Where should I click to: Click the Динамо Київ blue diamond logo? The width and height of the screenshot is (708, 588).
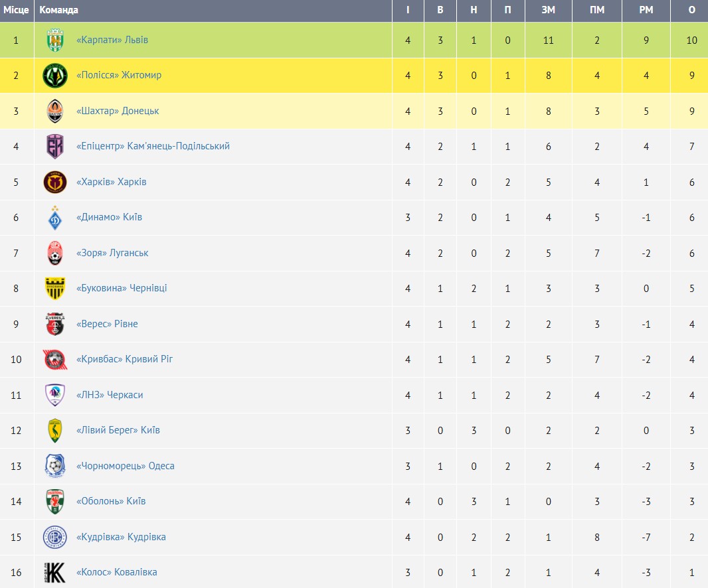tap(55, 218)
